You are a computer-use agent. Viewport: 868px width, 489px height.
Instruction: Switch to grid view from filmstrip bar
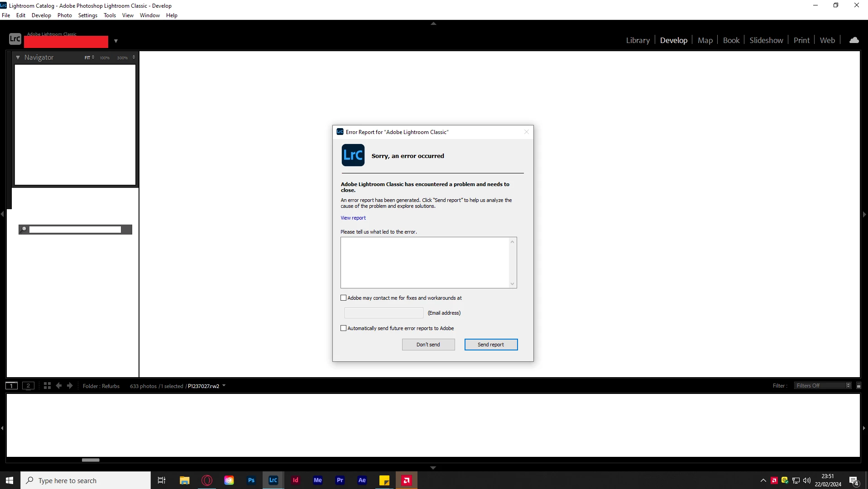tap(47, 386)
